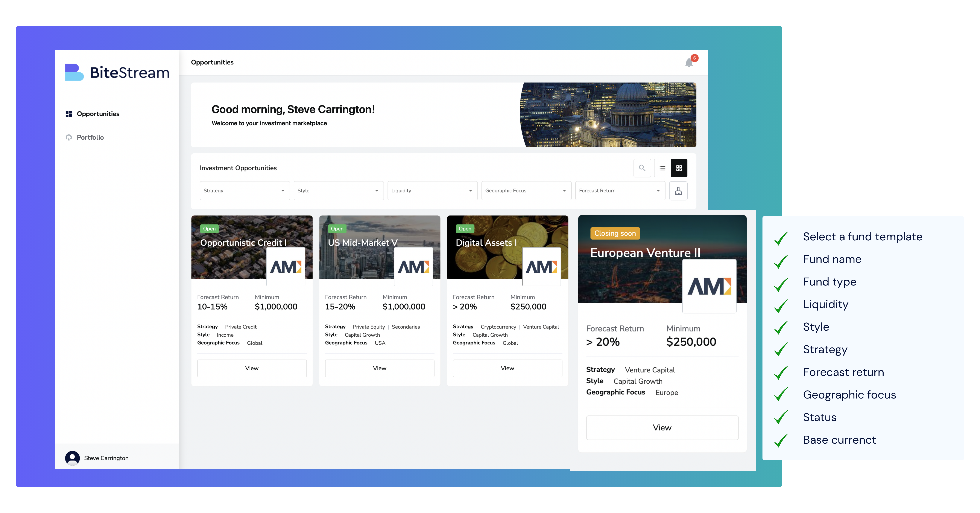Click the Portfolio sidebar icon
Viewport: 980px width, 513px height.
click(x=69, y=137)
